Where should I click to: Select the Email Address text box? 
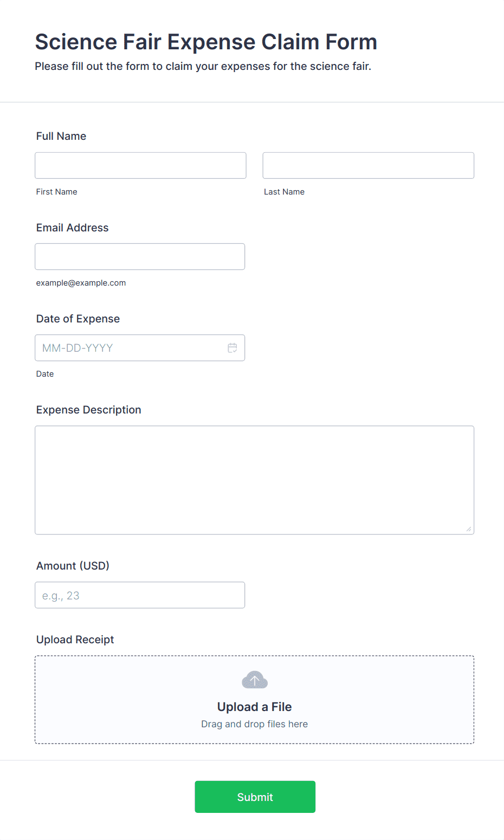pyautogui.click(x=140, y=256)
